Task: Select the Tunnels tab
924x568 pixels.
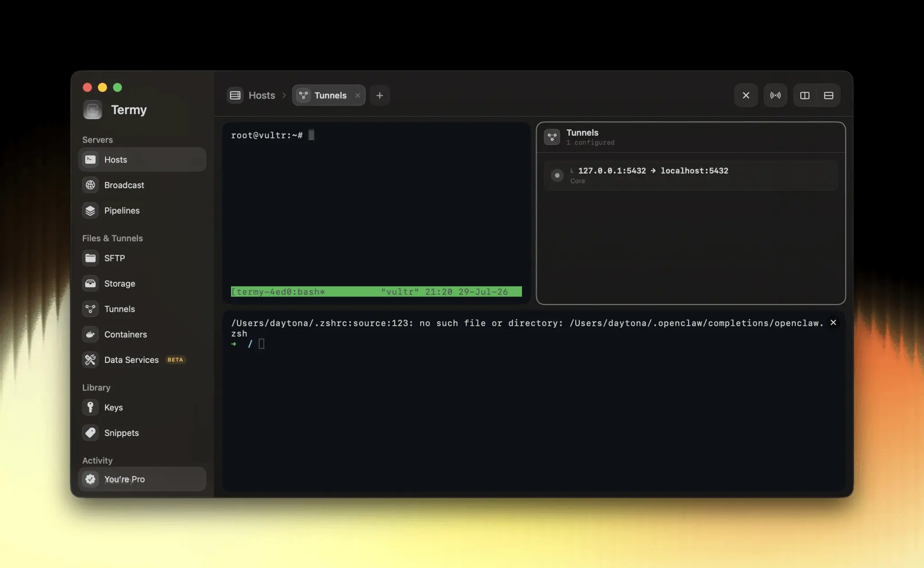Action: (x=328, y=96)
